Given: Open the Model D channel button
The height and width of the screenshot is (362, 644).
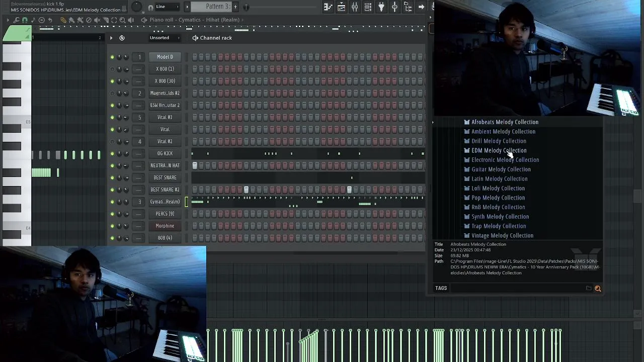Looking at the screenshot, I should pos(165,57).
